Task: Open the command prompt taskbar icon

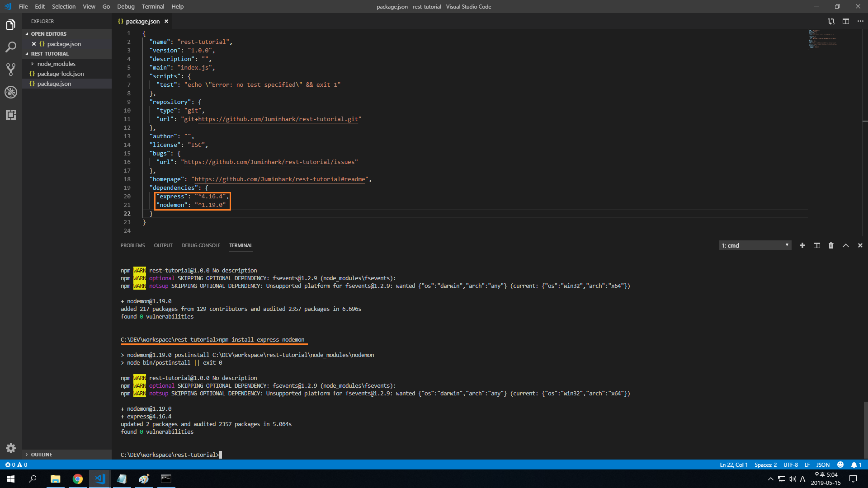Action: coord(166,479)
